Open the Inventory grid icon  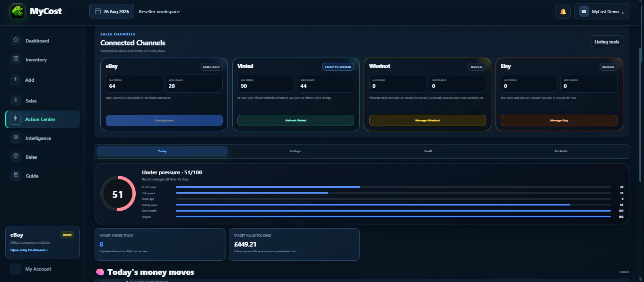coord(16,60)
